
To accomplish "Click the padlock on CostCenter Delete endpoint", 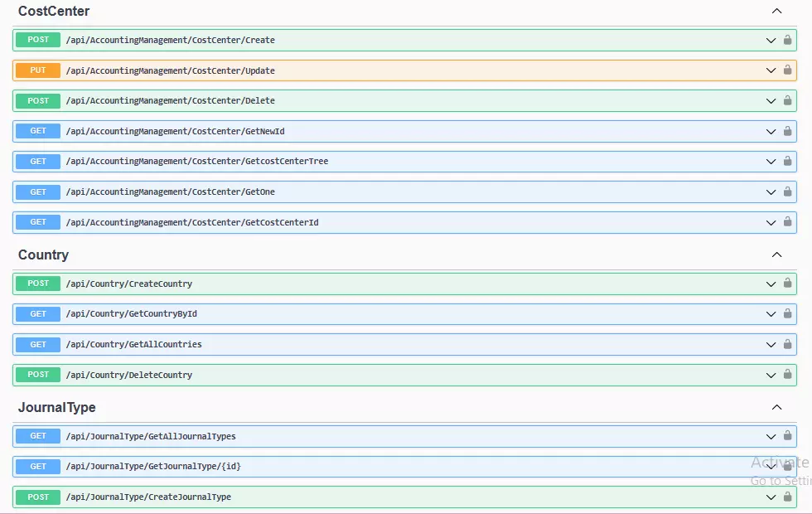I will coord(787,100).
